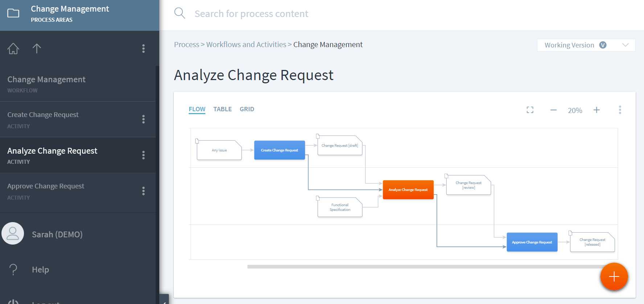
Task: Open Workflows and Activities breadcrumb link
Action: tap(246, 45)
